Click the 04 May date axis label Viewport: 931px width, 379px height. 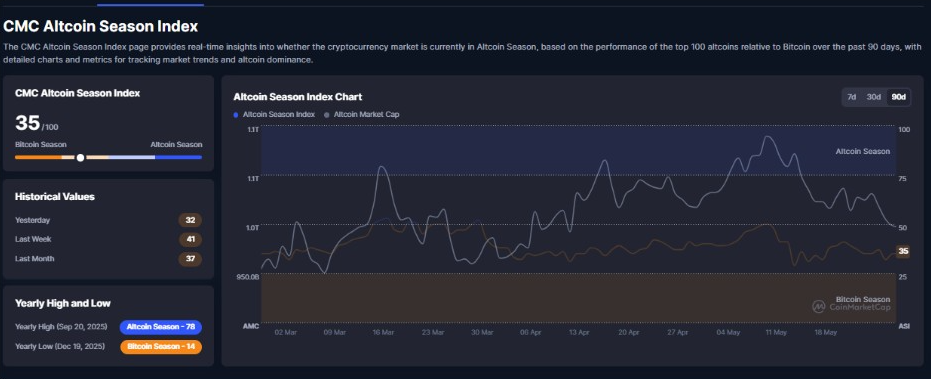click(727, 333)
